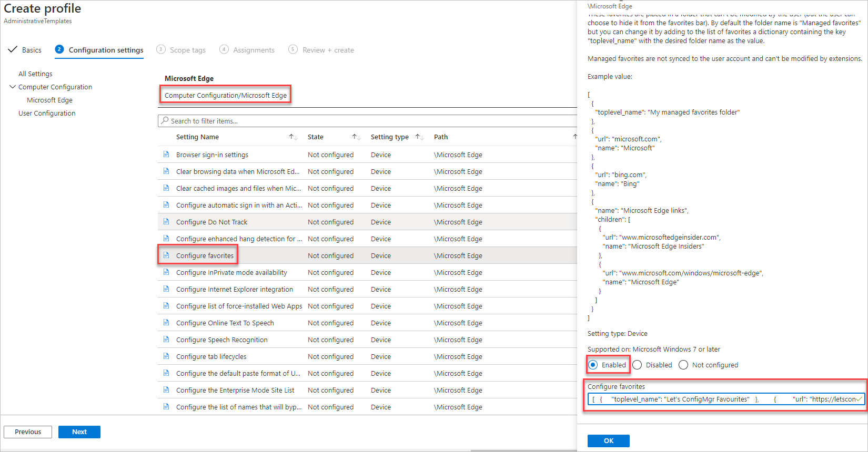The height and width of the screenshot is (452, 868).
Task: Open the Configuration settings tab
Action: (x=106, y=50)
